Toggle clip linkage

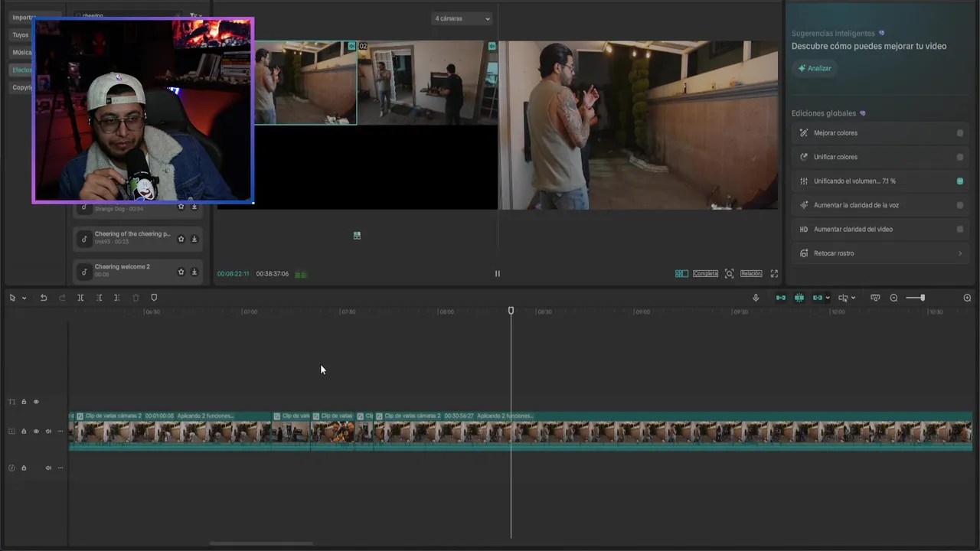(x=817, y=298)
